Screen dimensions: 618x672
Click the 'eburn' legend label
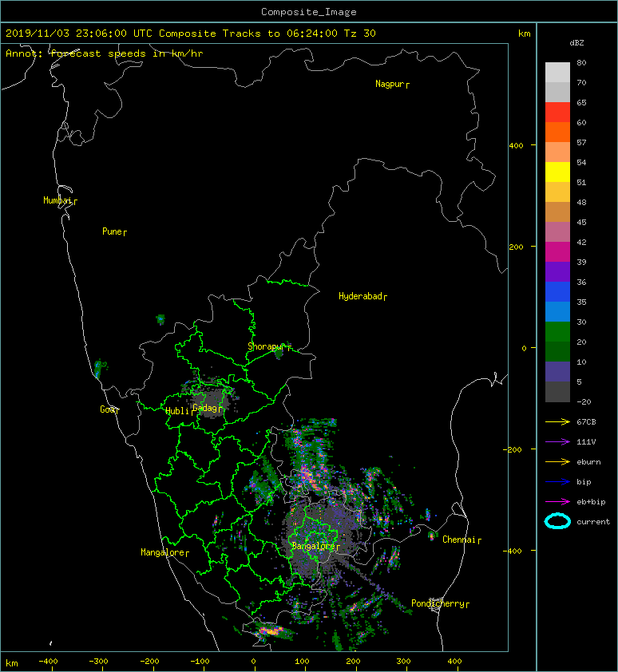tap(588, 461)
